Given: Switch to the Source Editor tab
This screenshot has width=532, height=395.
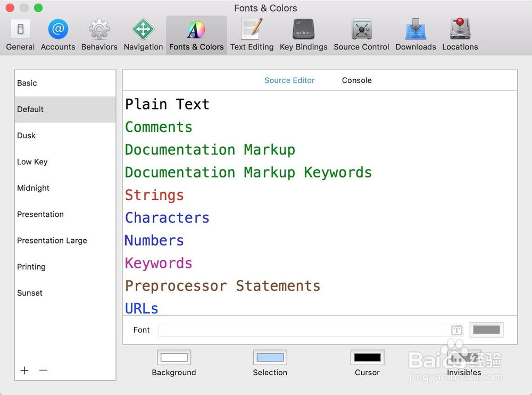Looking at the screenshot, I should coord(289,80).
